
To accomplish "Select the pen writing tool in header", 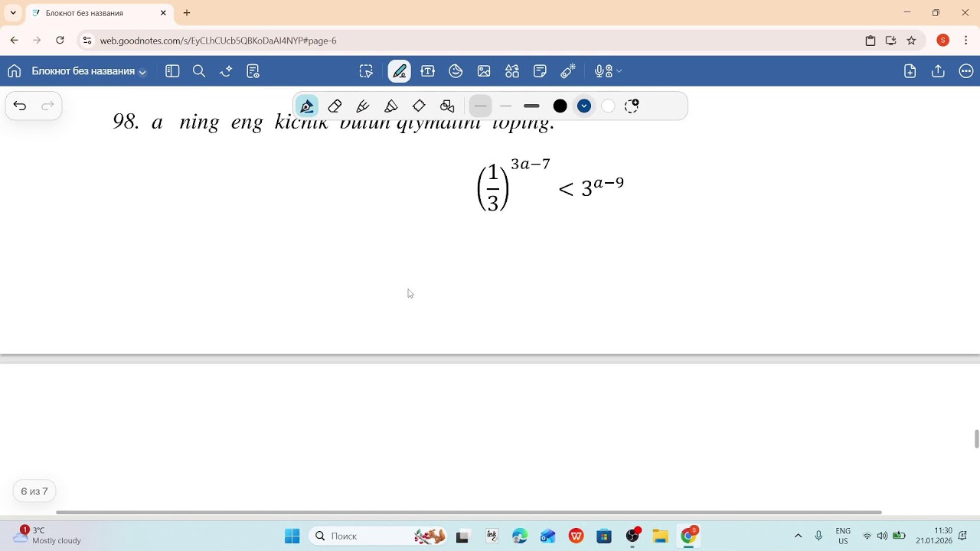I will click(399, 71).
